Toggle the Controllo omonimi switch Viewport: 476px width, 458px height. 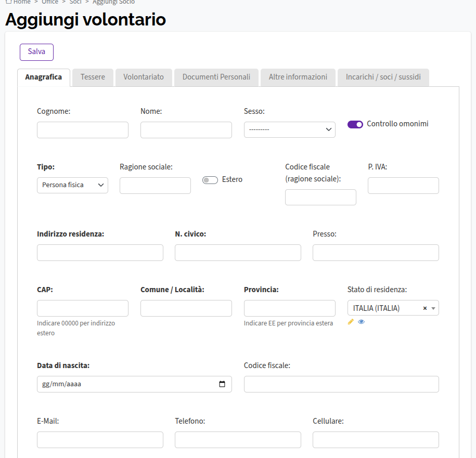355,124
